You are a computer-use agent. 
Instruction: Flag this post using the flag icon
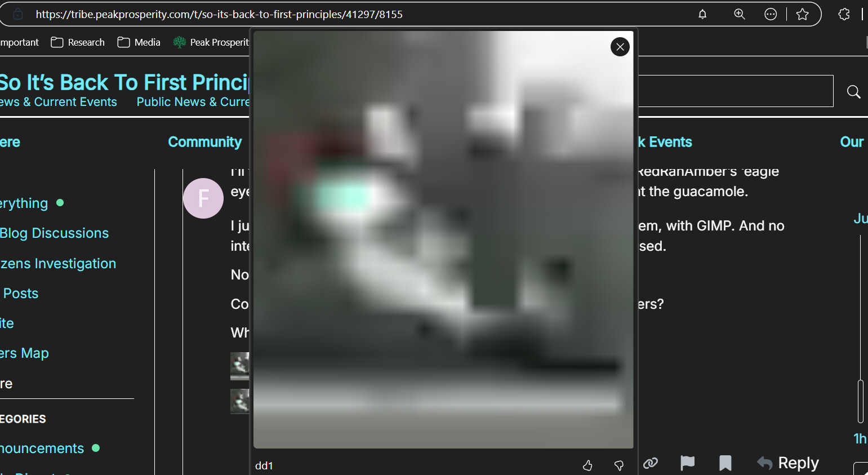click(687, 463)
